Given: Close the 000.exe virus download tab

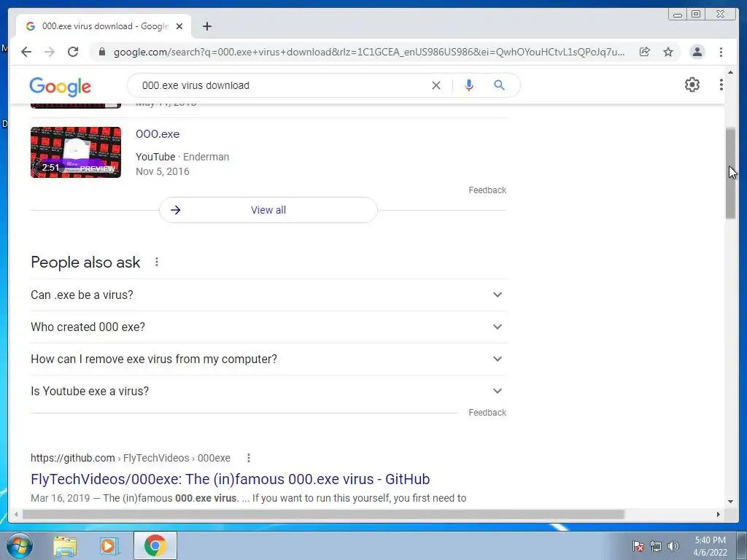Looking at the screenshot, I should (x=179, y=26).
